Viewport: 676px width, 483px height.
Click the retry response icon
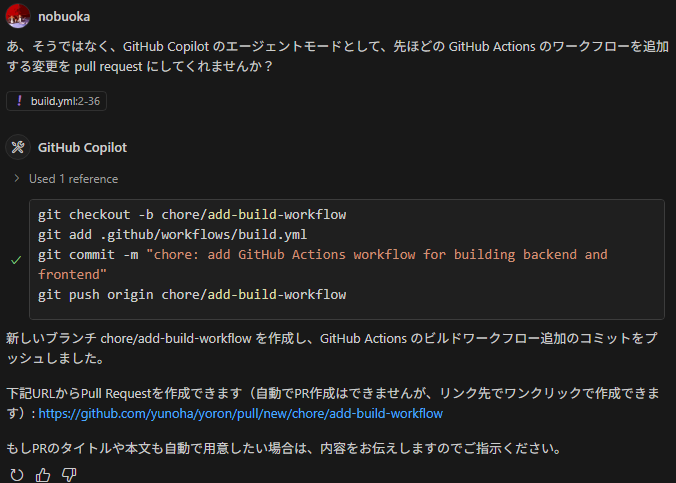pos(16,474)
